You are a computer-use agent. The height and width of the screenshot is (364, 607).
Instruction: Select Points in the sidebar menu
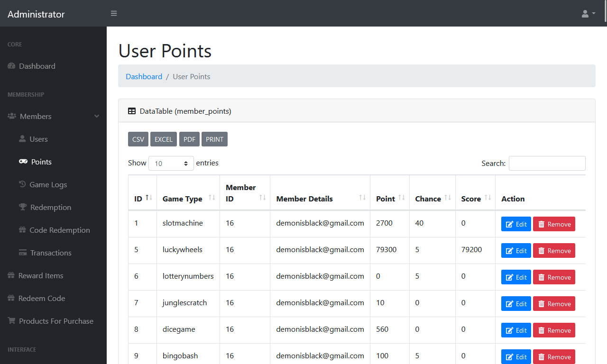click(x=42, y=162)
